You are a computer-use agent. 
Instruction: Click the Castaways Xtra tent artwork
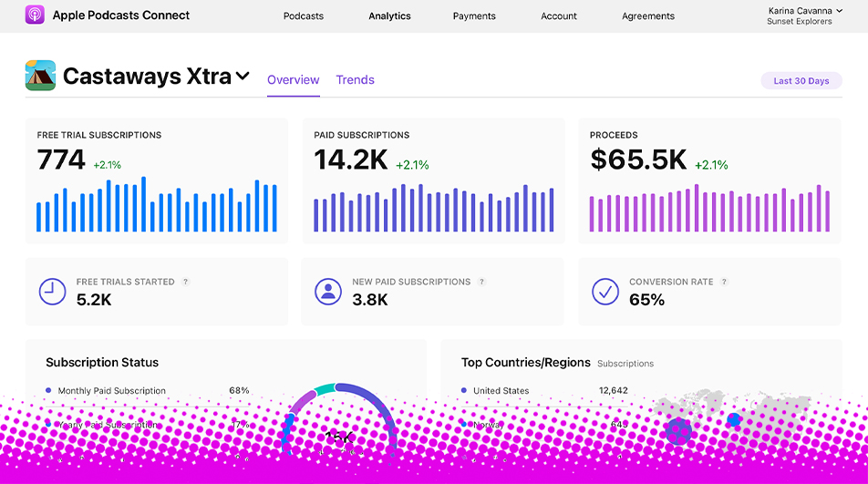point(40,76)
